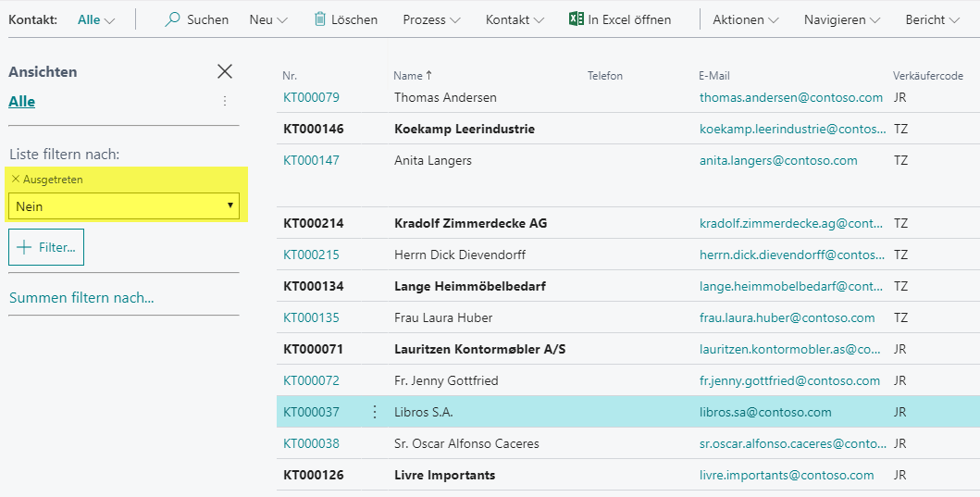Open contact KT000072
980x497 pixels.
[311, 380]
